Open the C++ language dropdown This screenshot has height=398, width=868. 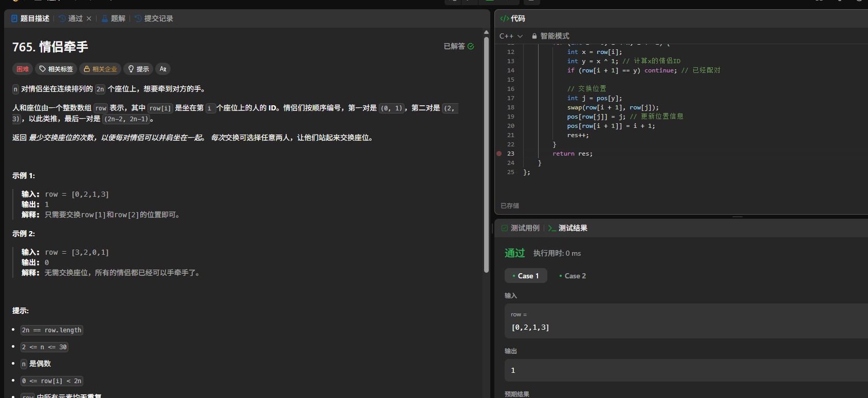(x=511, y=36)
